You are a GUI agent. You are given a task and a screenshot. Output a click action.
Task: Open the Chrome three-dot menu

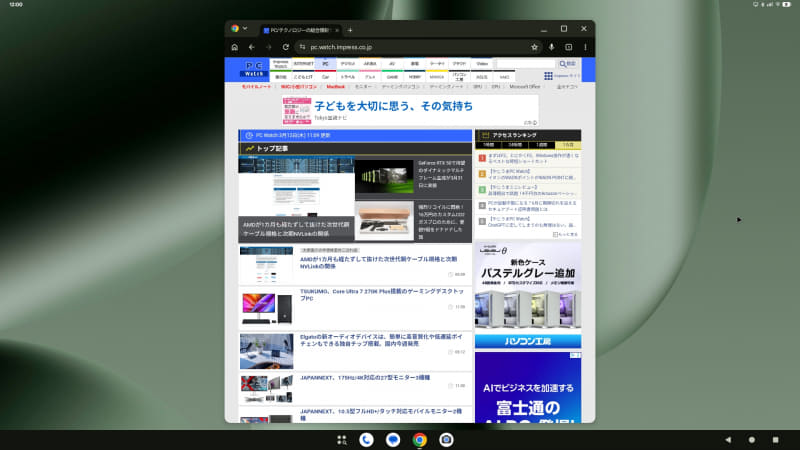point(585,47)
